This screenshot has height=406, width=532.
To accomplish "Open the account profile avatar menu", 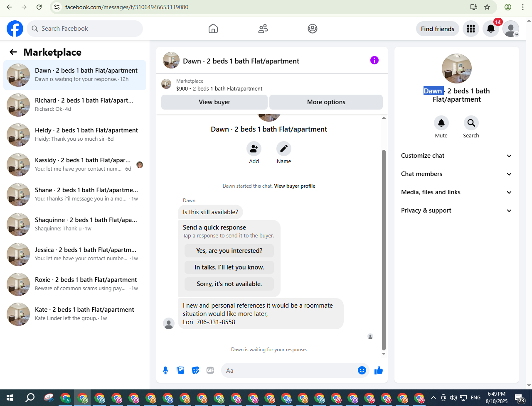I will pos(511,29).
